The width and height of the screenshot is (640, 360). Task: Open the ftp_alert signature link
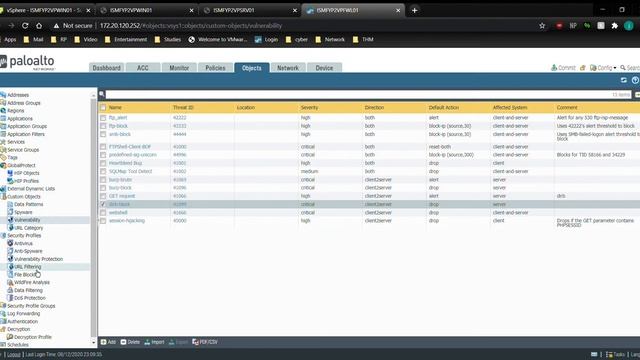pyautogui.click(x=118, y=118)
